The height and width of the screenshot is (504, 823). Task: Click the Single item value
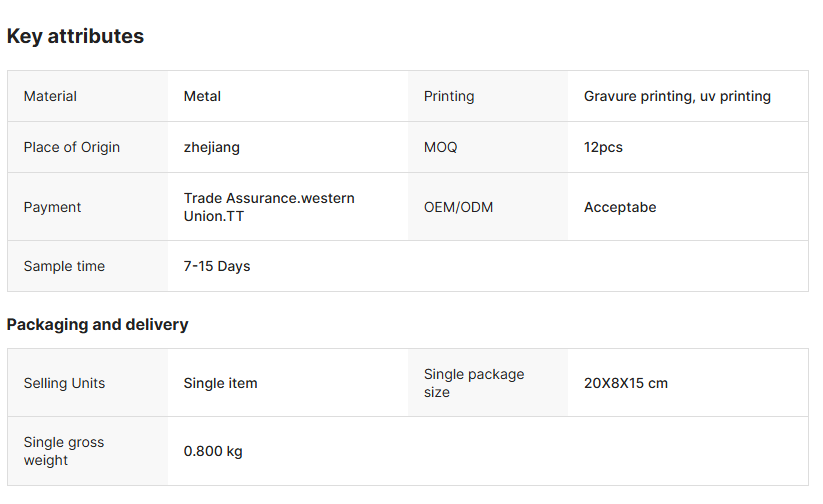point(220,383)
